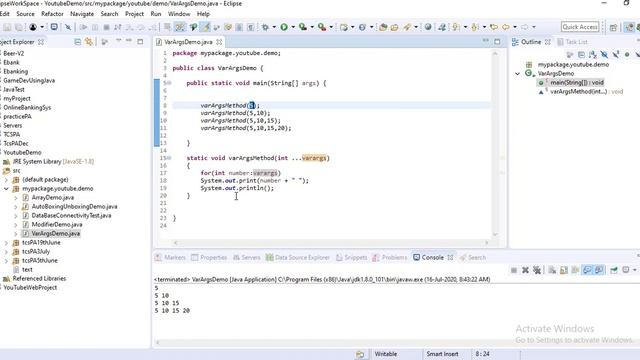The image size is (640, 360).
Task: Open the Refactor menu
Action: coord(52,14)
